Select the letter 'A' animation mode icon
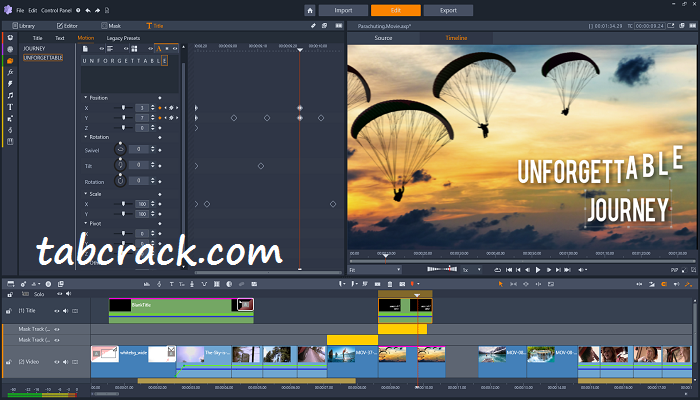The height and width of the screenshot is (400, 700). coord(159,49)
